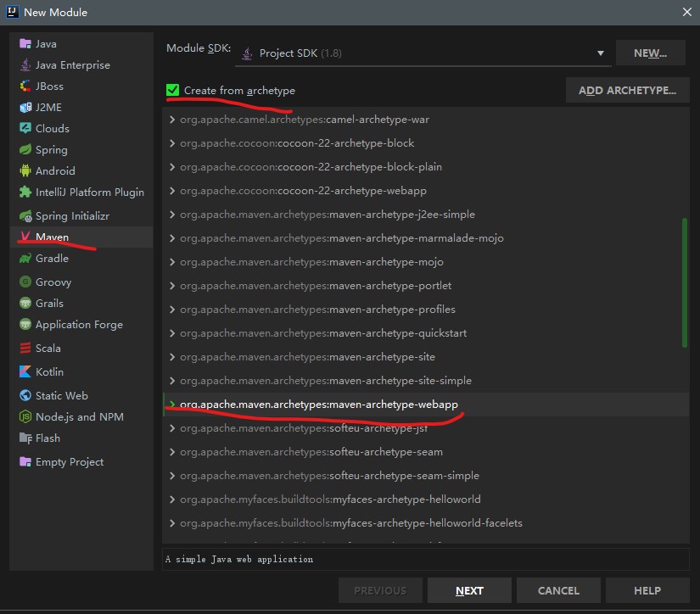Click the PREVIOUS button
The width and height of the screenshot is (700, 614).
[380, 590]
